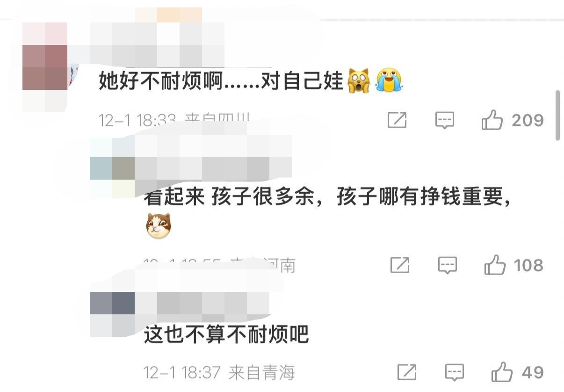
Task: Open replies for the 49-like comment
Action: click(454, 372)
